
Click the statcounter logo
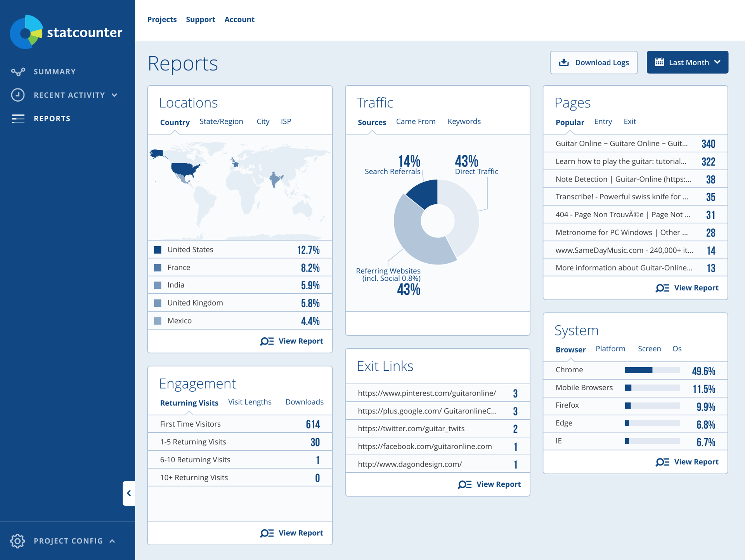click(x=66, y=32)
